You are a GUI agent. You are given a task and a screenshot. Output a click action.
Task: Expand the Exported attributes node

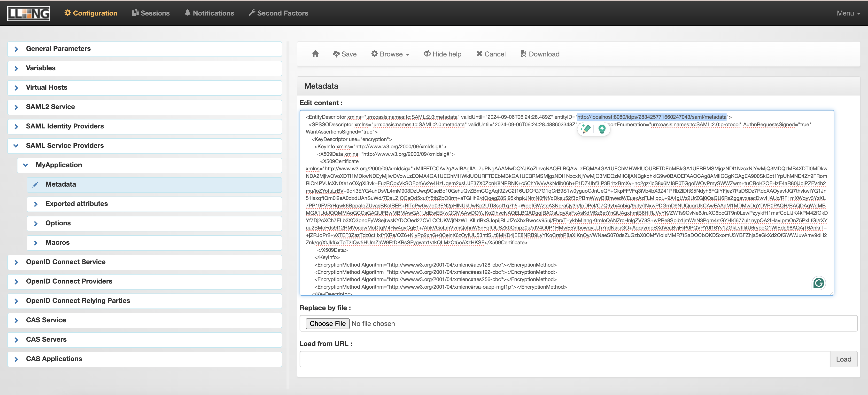[x=36, y=204]
